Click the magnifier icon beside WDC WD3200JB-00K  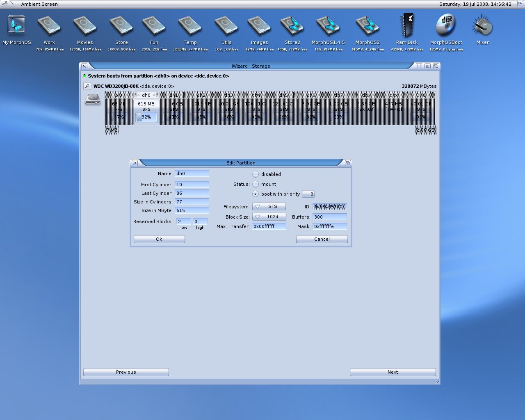pyautogui.click(x=87, y=86)
